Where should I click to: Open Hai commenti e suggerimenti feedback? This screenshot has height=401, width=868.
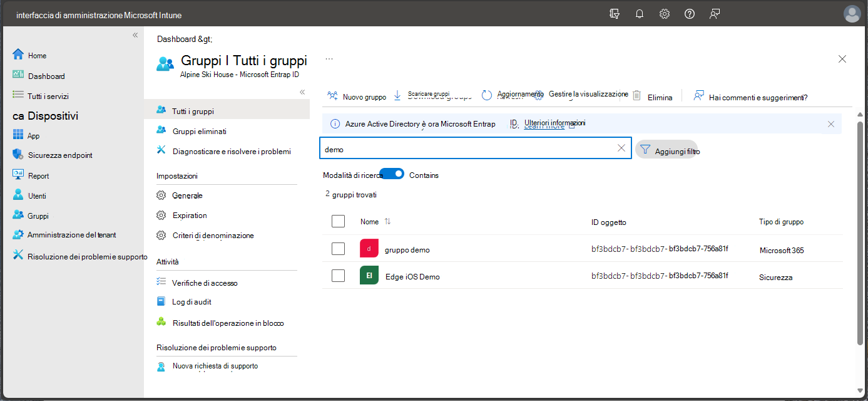(x=750, y=96)
